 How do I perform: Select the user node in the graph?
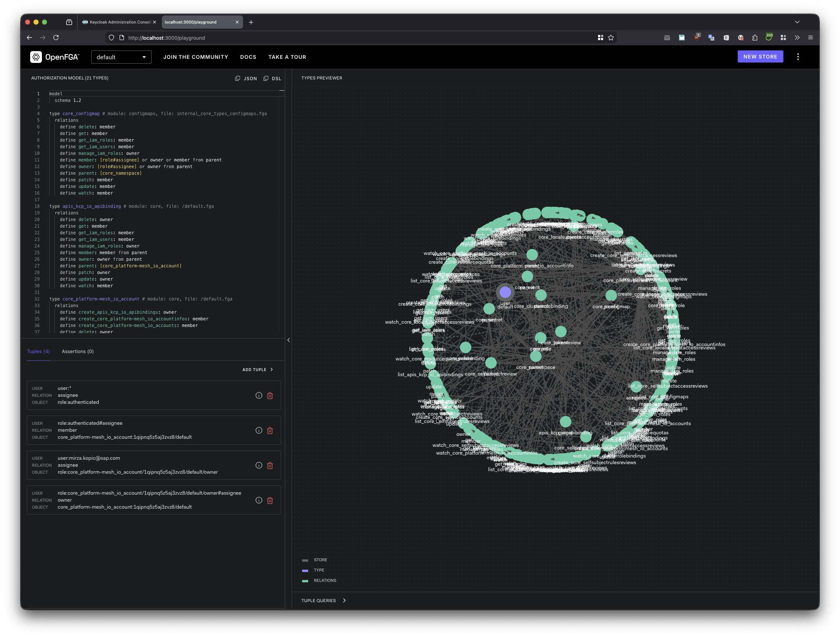(505, 292)
